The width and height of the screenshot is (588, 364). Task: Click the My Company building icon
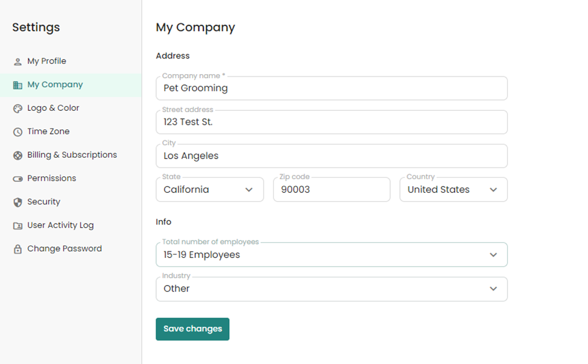(17, 85)
